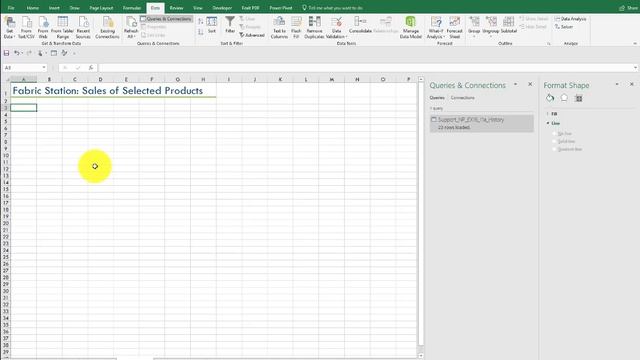
Task: Switch to the Review tab
Action: [176, 8]
